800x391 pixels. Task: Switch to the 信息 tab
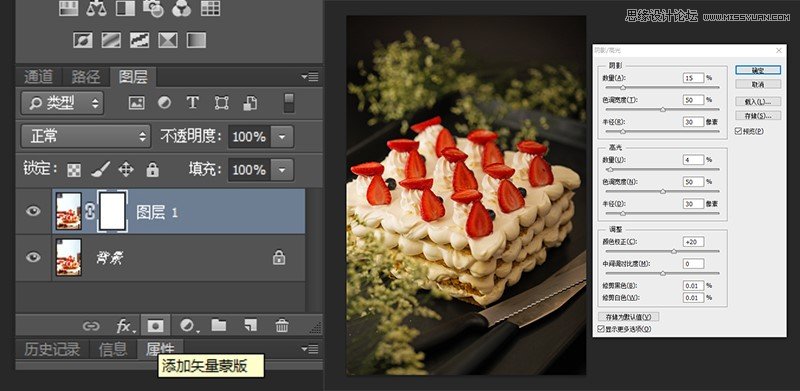point(113,349)
